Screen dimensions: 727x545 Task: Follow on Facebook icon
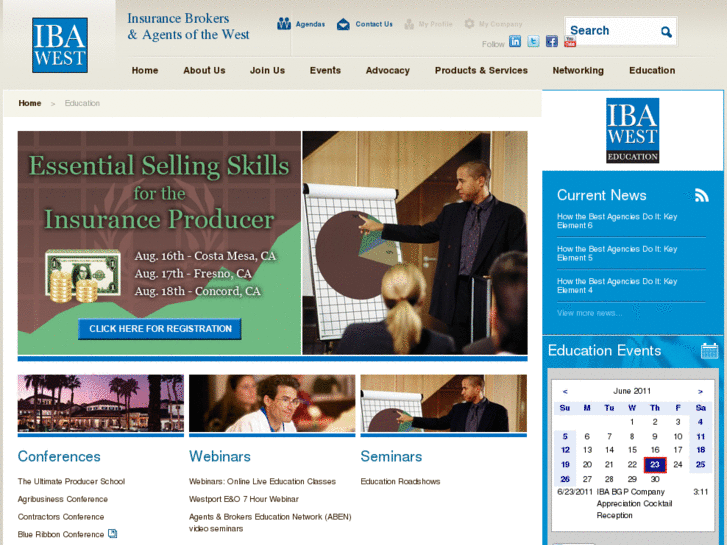tap(552, 41)
